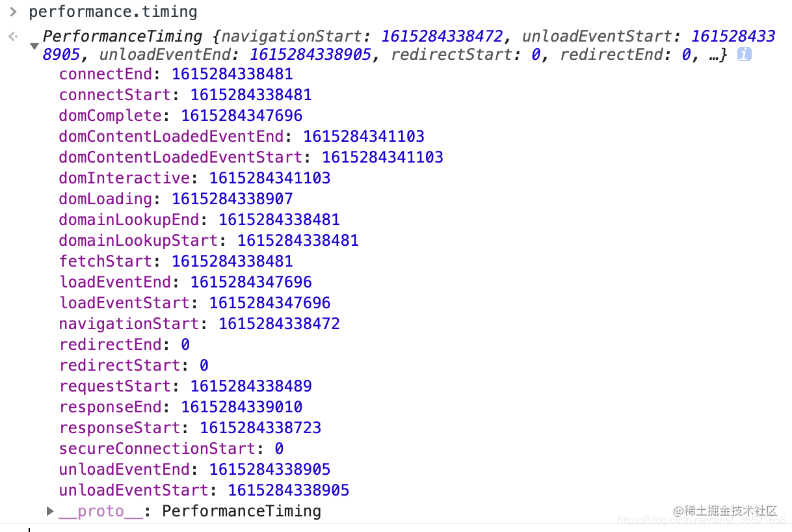Click the blue info icon after the summary
Viewport: 792px width, 532px height.
point(745,55)
